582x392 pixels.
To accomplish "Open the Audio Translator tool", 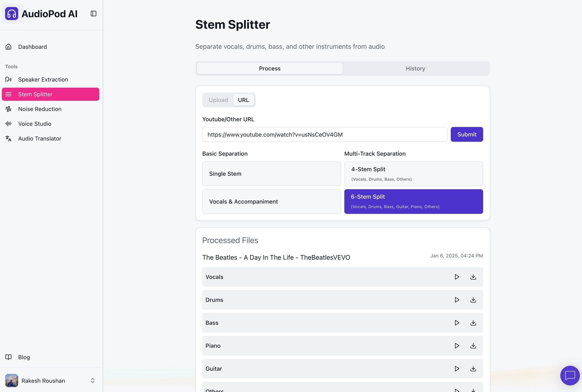I will [x=40, y=138].
